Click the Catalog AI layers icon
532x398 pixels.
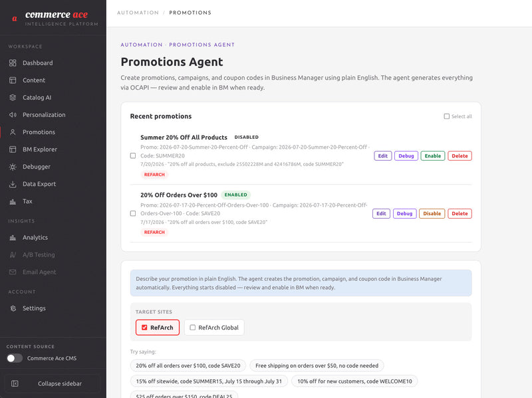pos(13,98)
